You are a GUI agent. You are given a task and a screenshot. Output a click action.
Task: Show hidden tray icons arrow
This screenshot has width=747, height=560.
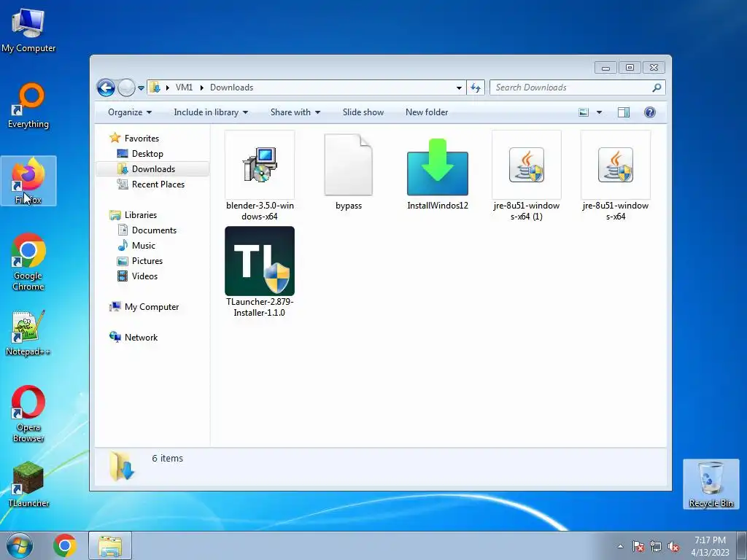coord(620,546)
